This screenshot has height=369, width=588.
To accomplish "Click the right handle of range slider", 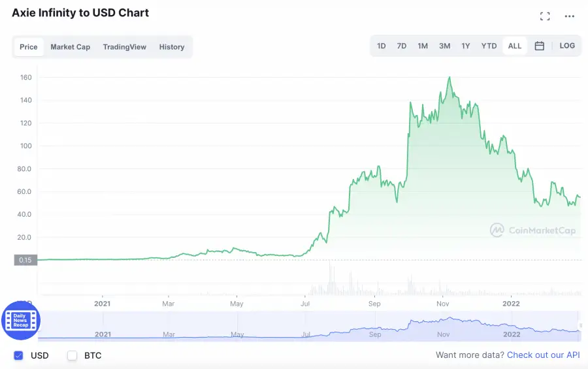I will 580,327.
